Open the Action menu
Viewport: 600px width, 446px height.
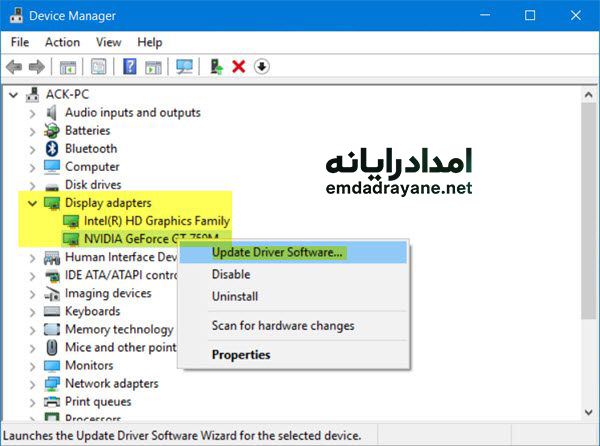click(62, 42)
